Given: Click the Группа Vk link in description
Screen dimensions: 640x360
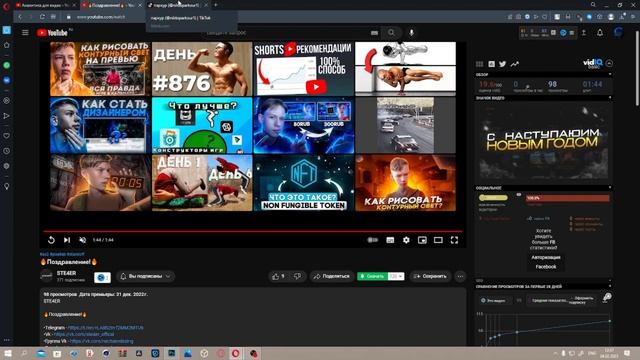Looking at the screenshot, I should pos(102,341).
